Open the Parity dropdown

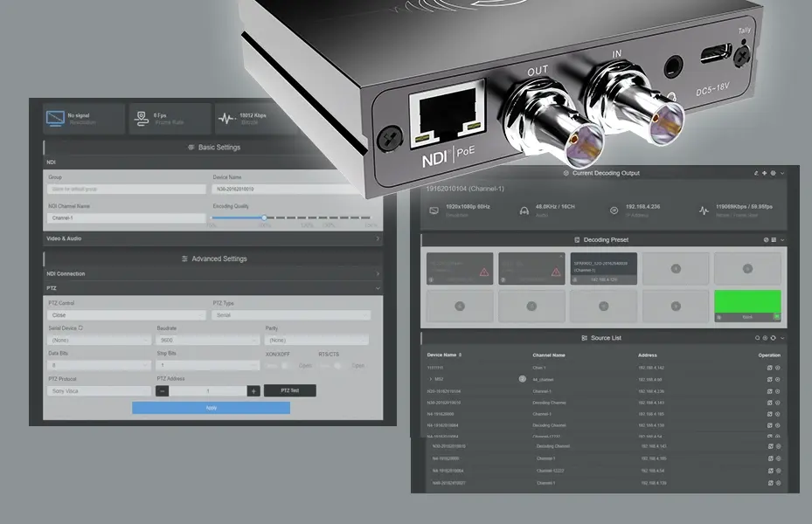click(316, 341)
